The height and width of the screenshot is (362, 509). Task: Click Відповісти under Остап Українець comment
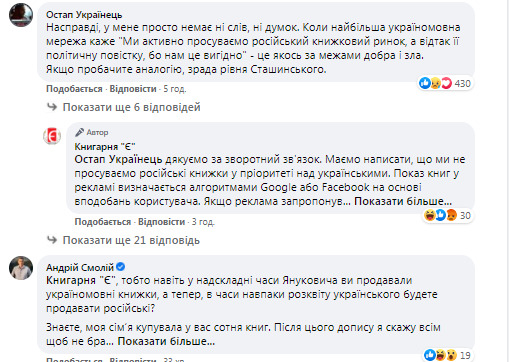pos(133,89)
